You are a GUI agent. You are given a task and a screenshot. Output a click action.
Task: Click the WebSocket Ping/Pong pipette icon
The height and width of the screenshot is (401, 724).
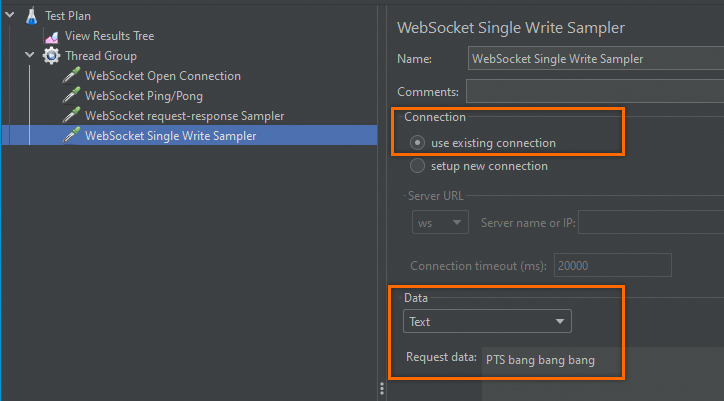[x=71, y=96]
